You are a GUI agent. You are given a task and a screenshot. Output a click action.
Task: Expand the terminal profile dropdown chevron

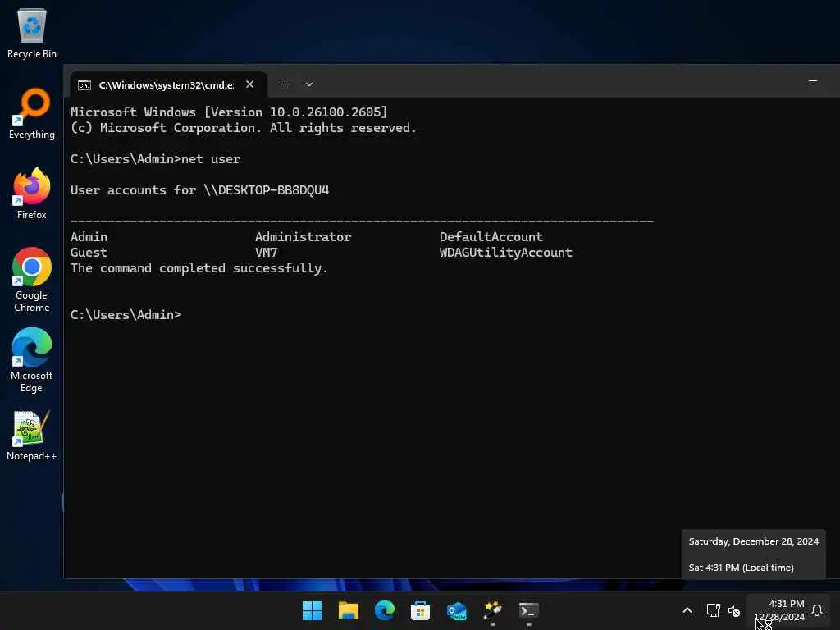309,84
